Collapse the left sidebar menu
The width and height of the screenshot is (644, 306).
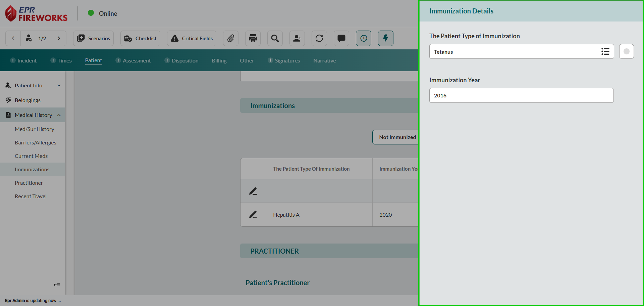pyautogui.click(x=57, y=285)
